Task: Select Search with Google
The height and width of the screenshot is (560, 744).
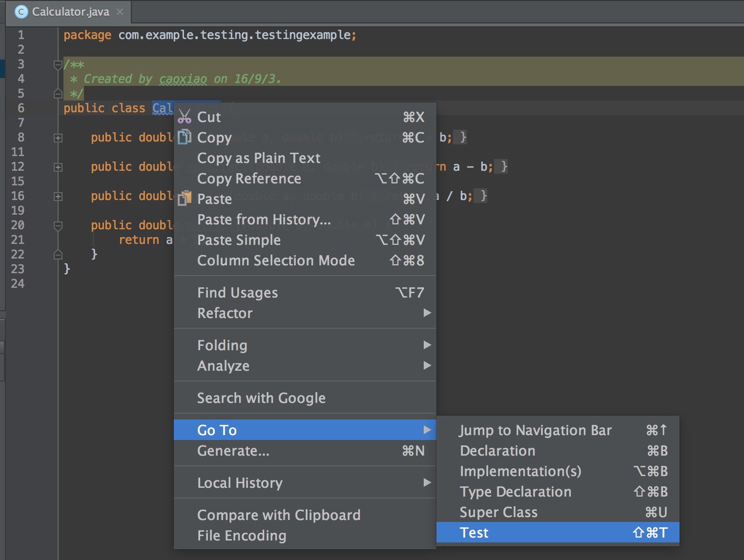Action: coord(305,398)
